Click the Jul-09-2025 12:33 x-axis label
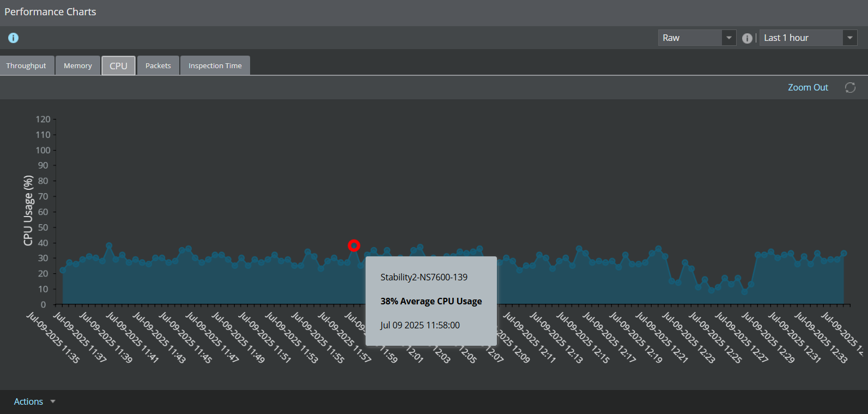This screenshot has height=414, width=868. [821, 338]
